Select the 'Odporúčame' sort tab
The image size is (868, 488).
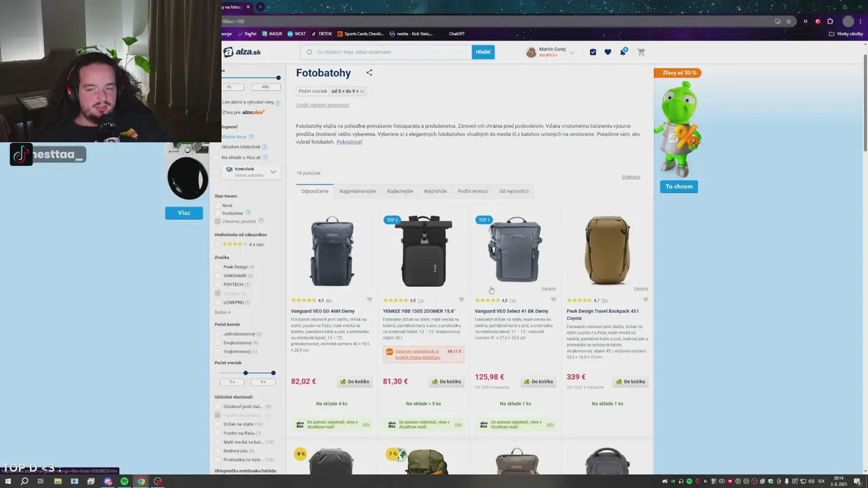[315, 191]
